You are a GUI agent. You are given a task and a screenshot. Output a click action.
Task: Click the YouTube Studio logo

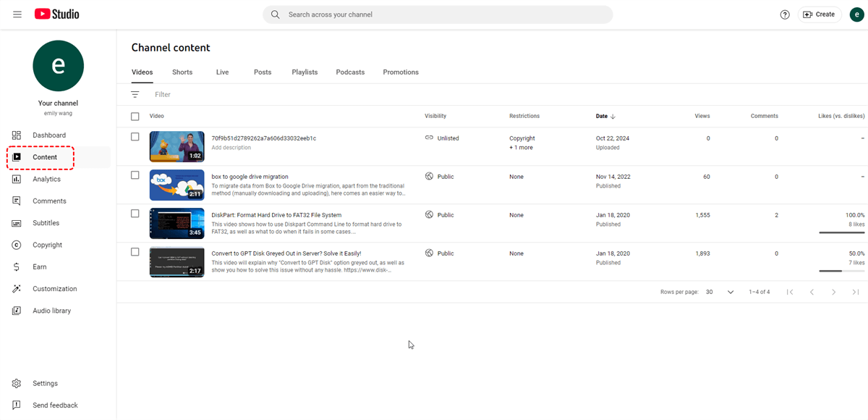point(56,14)
